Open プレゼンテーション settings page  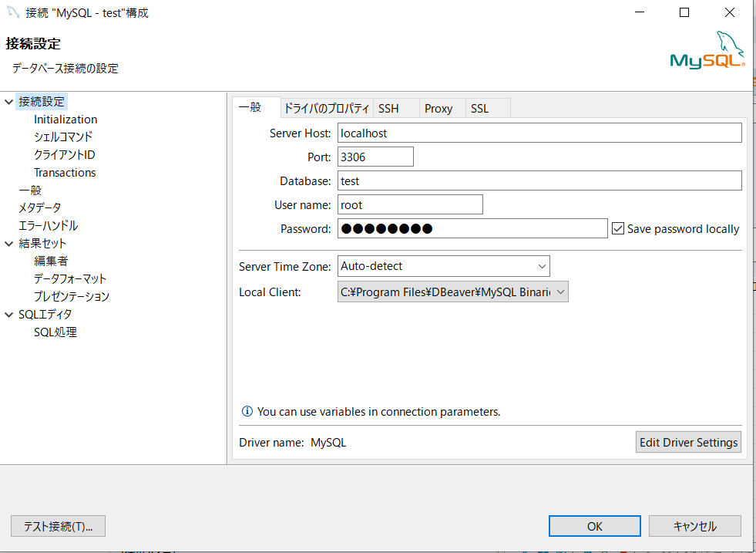click(x=72, y=297)
